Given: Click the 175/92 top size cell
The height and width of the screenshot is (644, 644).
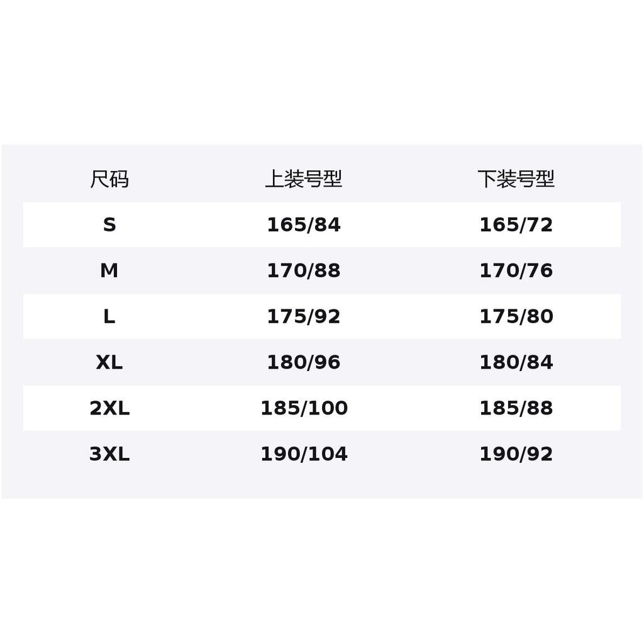Looking at the screenshot, I should 304,317.
